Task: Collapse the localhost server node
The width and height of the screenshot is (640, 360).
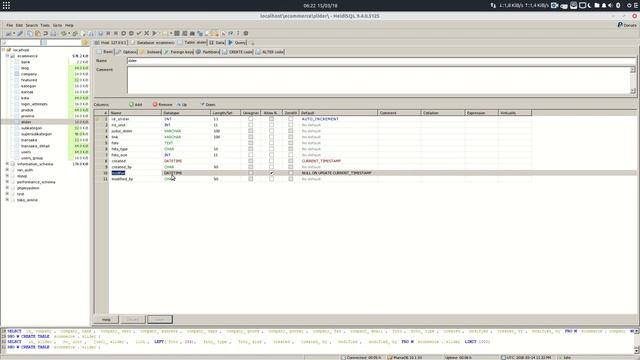Action: (x=3, y=50)
